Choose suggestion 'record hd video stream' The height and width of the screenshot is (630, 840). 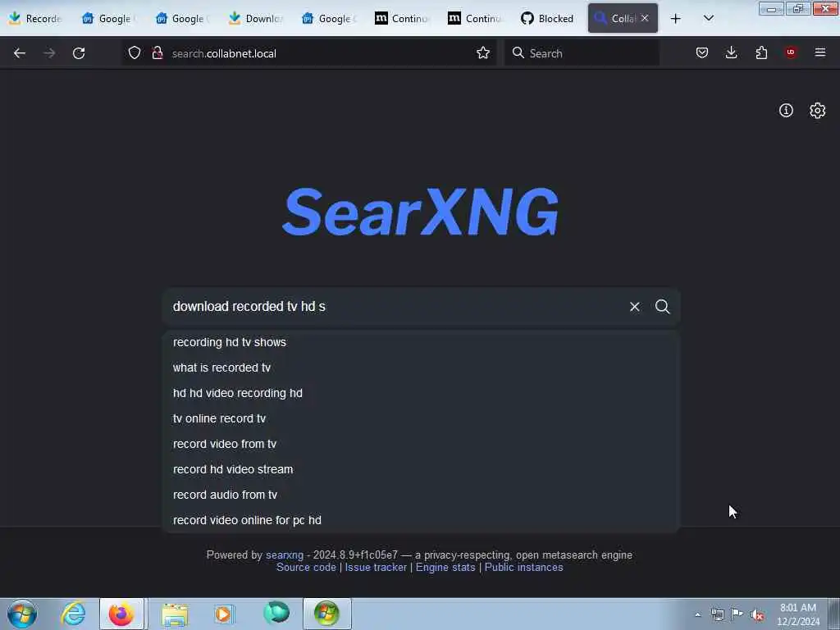point(421,469)
